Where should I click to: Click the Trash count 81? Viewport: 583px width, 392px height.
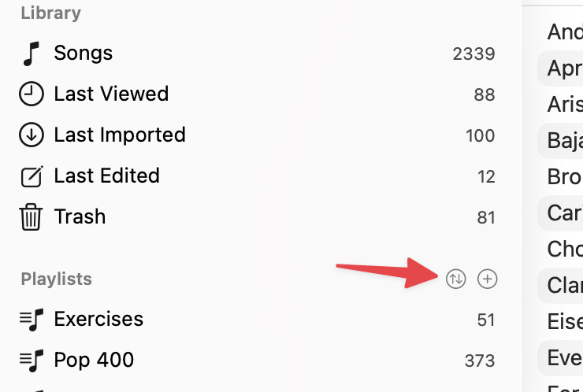pyautogui.click(x=485, y=218)
